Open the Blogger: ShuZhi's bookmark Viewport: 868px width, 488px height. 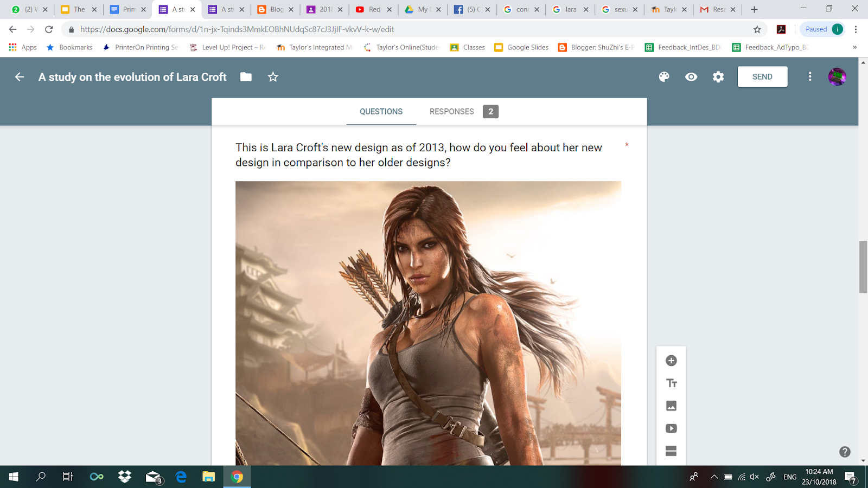[596, 47]
